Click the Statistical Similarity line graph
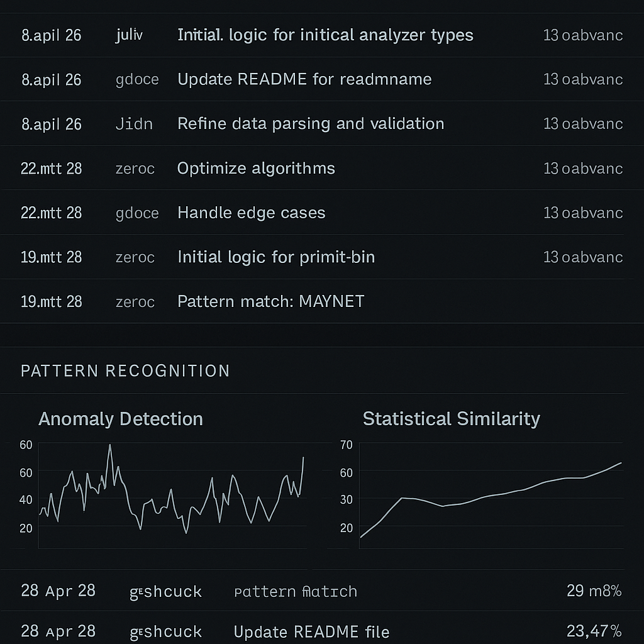The height and width of the screenshot is (644, 644). (491, 499)
